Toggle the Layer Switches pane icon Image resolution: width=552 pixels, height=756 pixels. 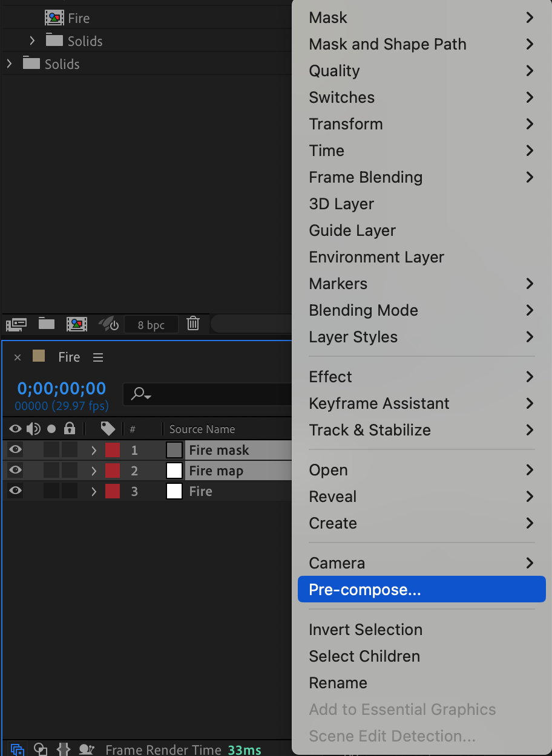(x=18, y=749)
